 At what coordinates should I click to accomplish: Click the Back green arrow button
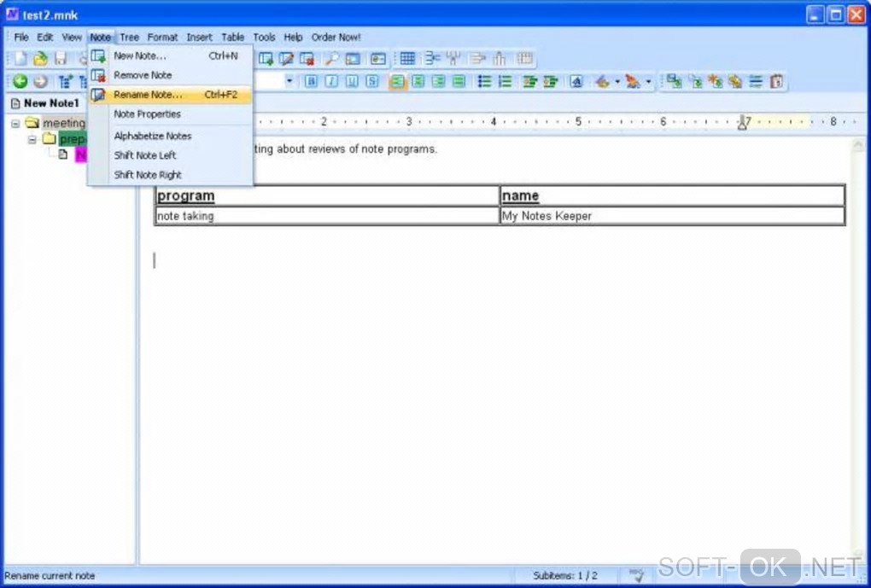click(x=20, y=82)
